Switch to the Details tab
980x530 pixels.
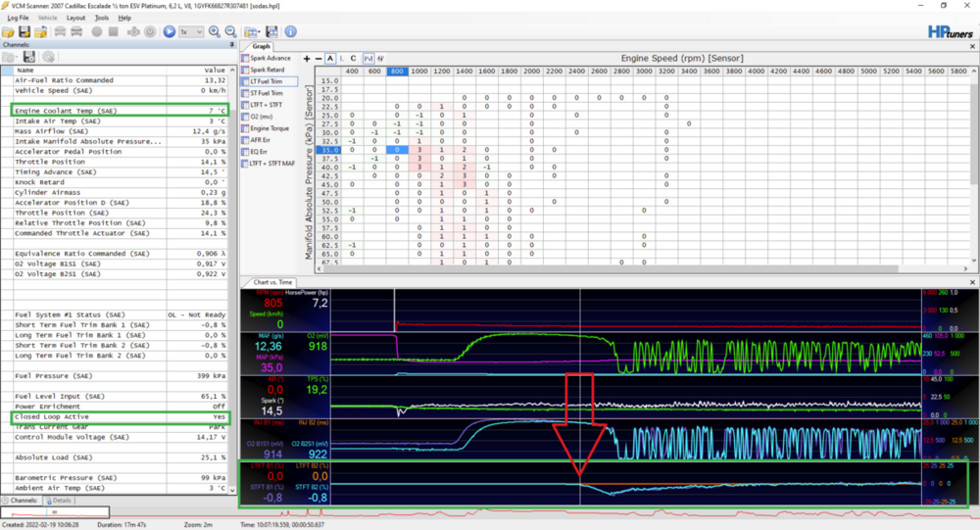(x=60, y=500)
